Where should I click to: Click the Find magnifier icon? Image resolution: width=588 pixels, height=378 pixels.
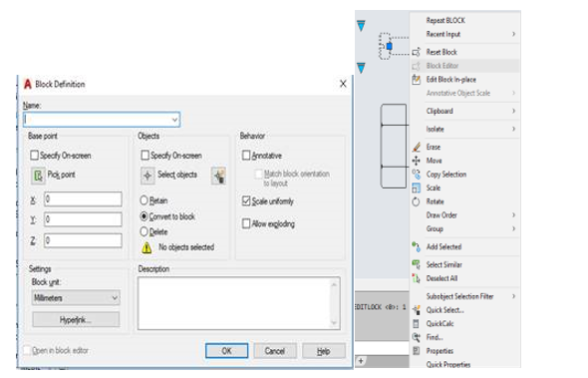tap(417, 337)
